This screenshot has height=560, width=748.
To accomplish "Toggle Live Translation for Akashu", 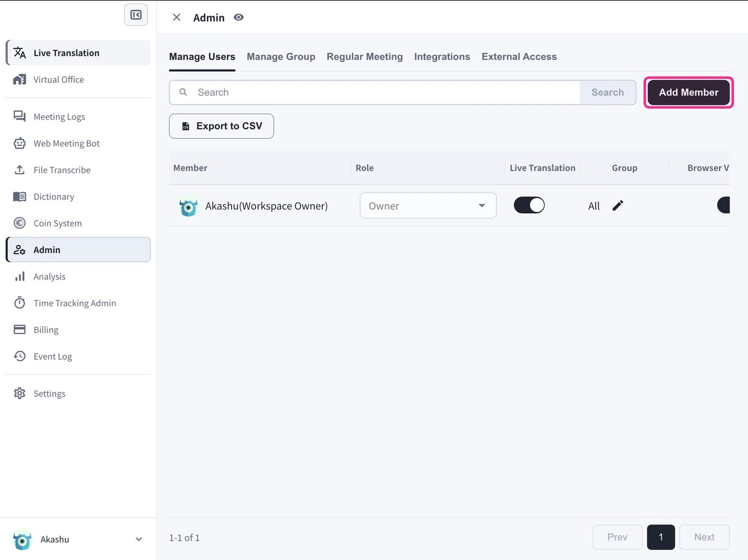I will pyautogui.click(x=529, y=205).
